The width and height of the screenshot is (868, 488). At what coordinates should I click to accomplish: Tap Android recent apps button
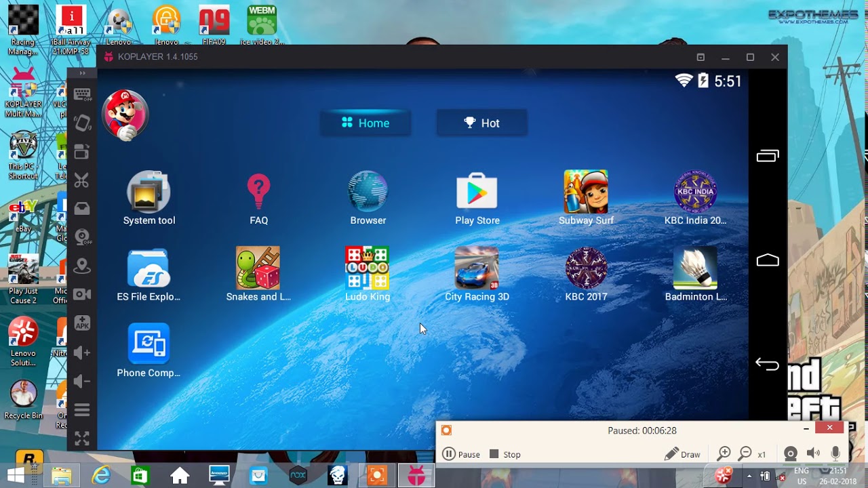[768, 156]
